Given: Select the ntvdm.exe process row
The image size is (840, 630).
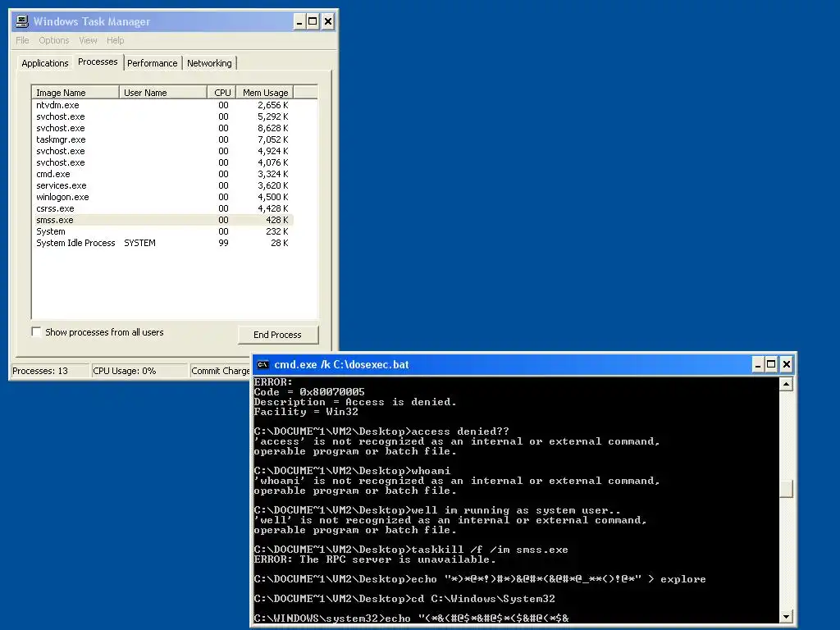Looking at the screenshot, I should pyautogui.click(x=163, y=105).
